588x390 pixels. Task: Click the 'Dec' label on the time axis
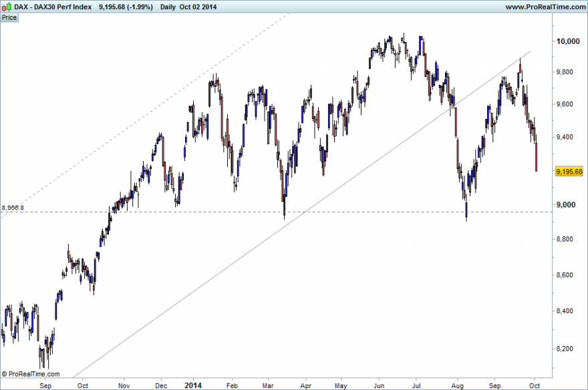point(161,385)
